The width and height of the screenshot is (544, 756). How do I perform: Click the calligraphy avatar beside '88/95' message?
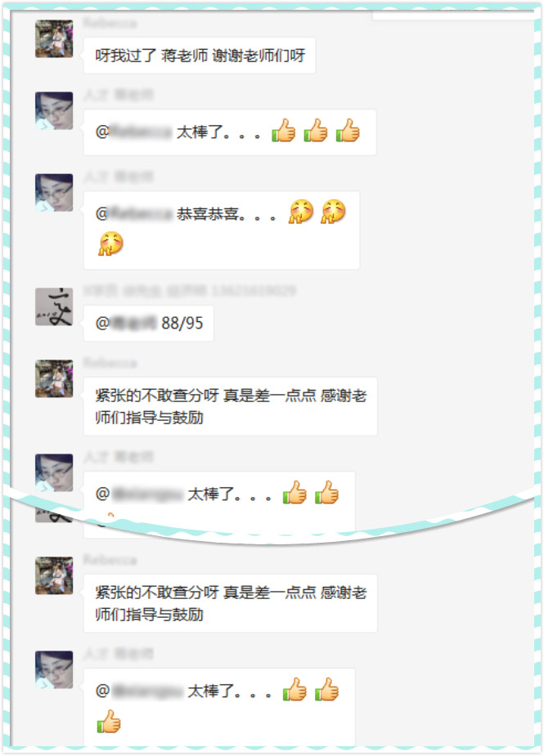54,306
